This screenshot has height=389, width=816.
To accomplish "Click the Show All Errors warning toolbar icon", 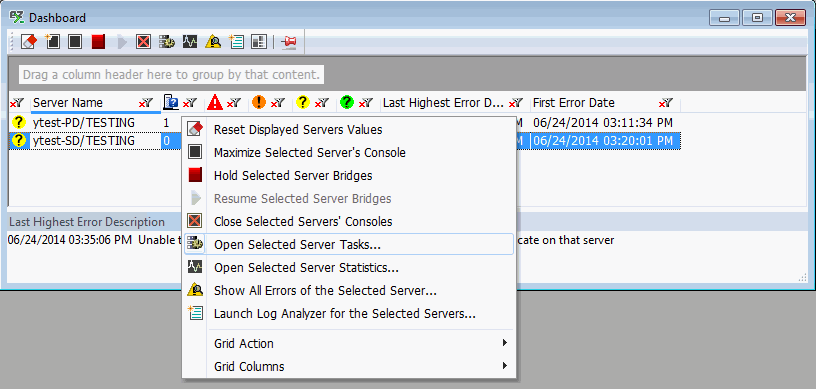I will pyautogui.click(x=213, y=42).
